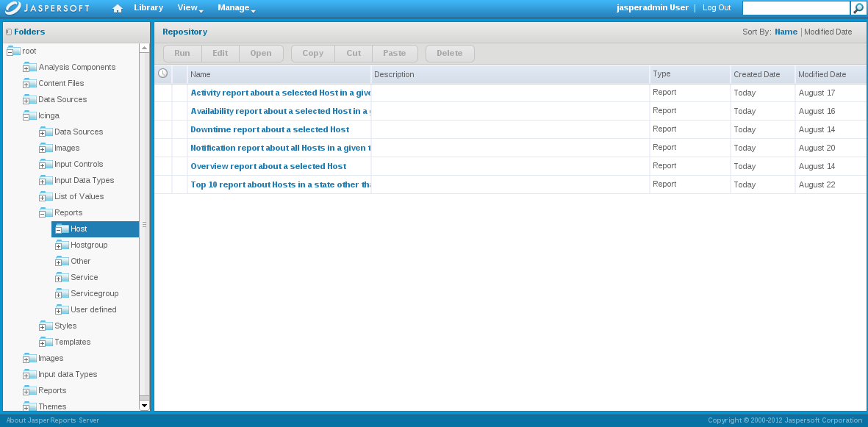
Task: Click inside the search input field
Action: pos(795,8)
